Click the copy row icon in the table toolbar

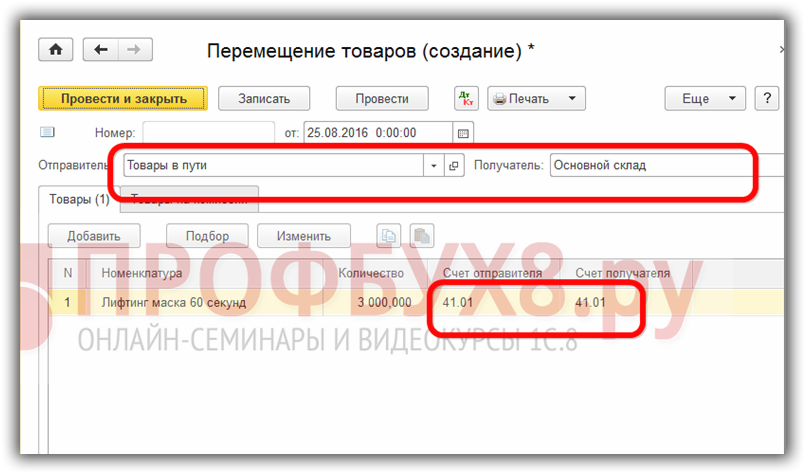pyautogui.click(x=388, y=236)
